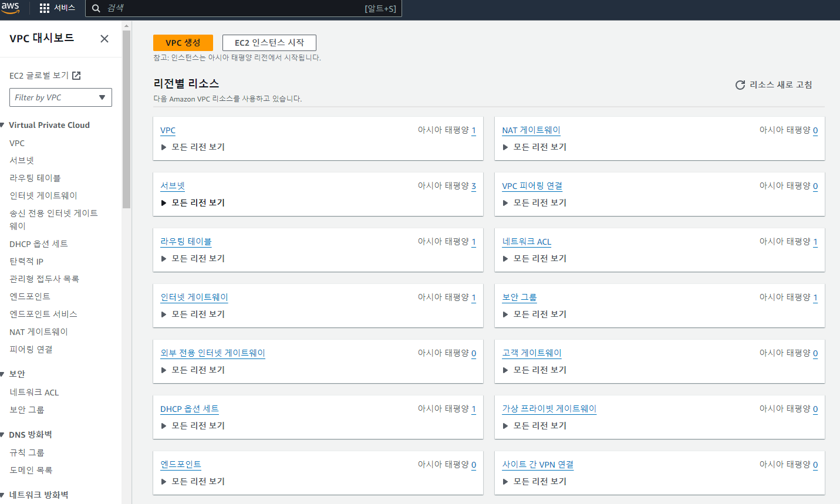Click the 외부 전용 인터넷 게이트웨이 card link
This screenshot has height=504, width=840.
pos(212,353)
